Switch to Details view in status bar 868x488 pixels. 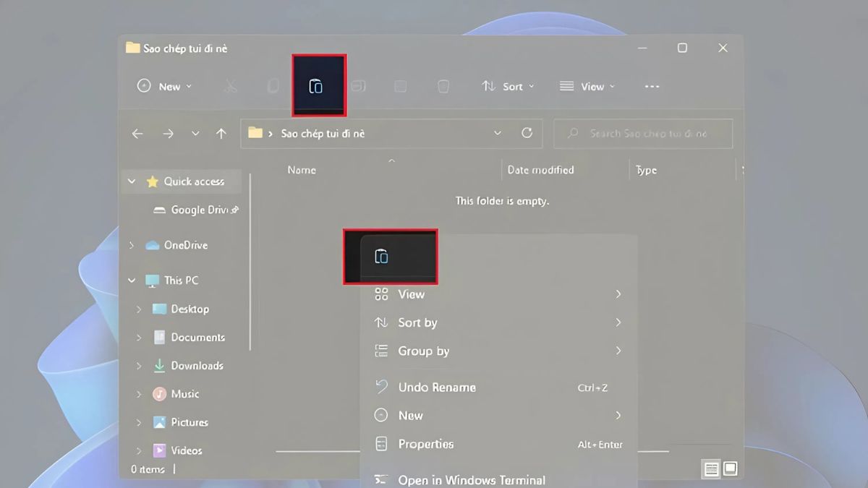[x=712, y=469]
